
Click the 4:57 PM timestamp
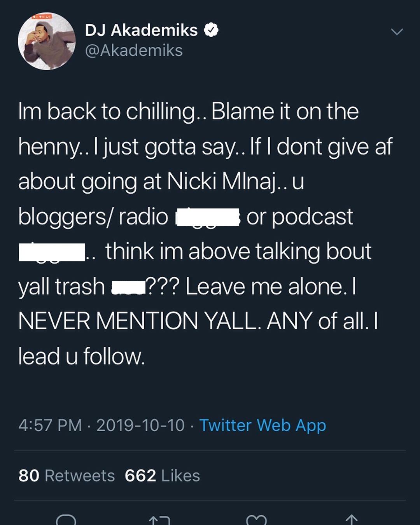coord(50,425)
